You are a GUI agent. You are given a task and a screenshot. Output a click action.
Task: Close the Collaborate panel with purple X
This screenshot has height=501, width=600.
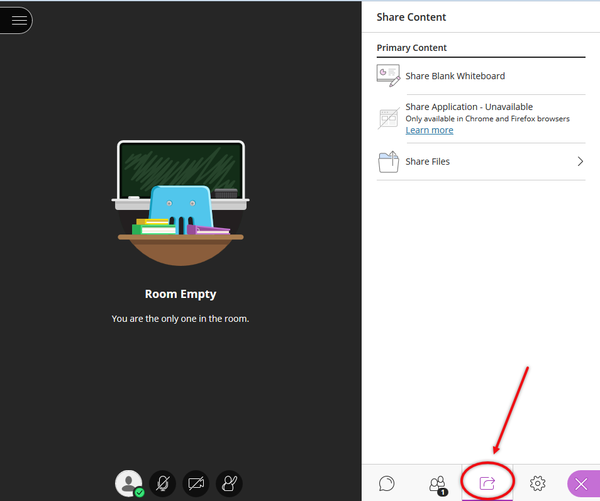point(582,484)
